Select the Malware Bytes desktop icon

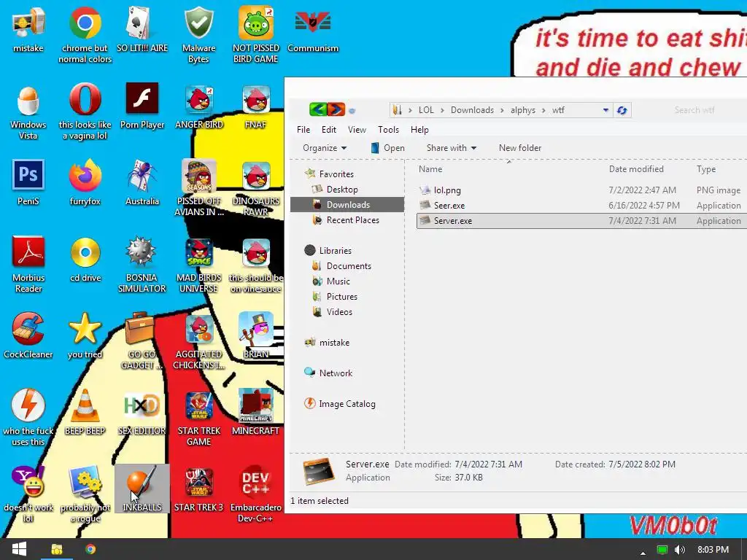(198, 35)
